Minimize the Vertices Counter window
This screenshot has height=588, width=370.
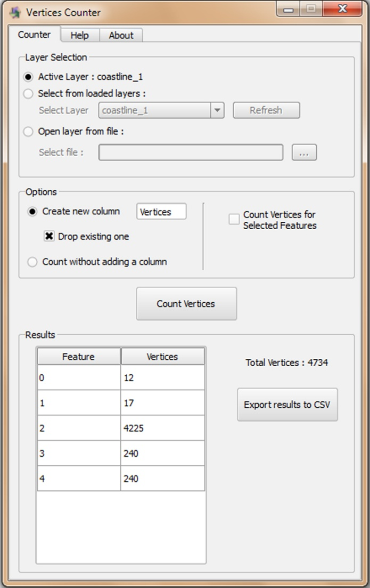(x=289, y=10)
